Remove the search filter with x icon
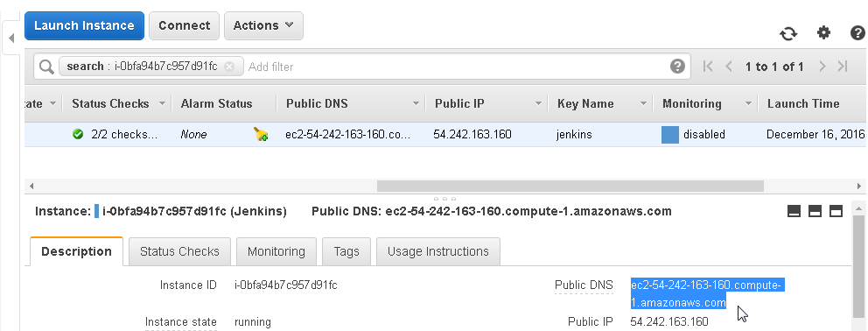This screenshot has height=331, width=868. [229, 67]
